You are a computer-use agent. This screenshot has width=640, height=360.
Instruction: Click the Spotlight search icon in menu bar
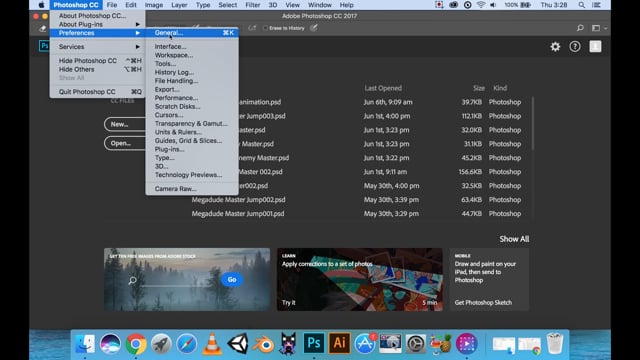point(581,5)
